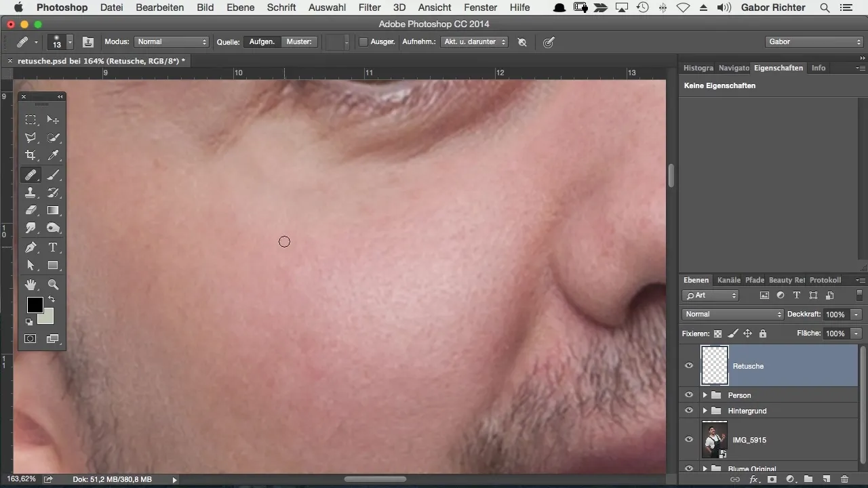Hide the IMG_5915 layer
The image size is (868, 488).
689,439
